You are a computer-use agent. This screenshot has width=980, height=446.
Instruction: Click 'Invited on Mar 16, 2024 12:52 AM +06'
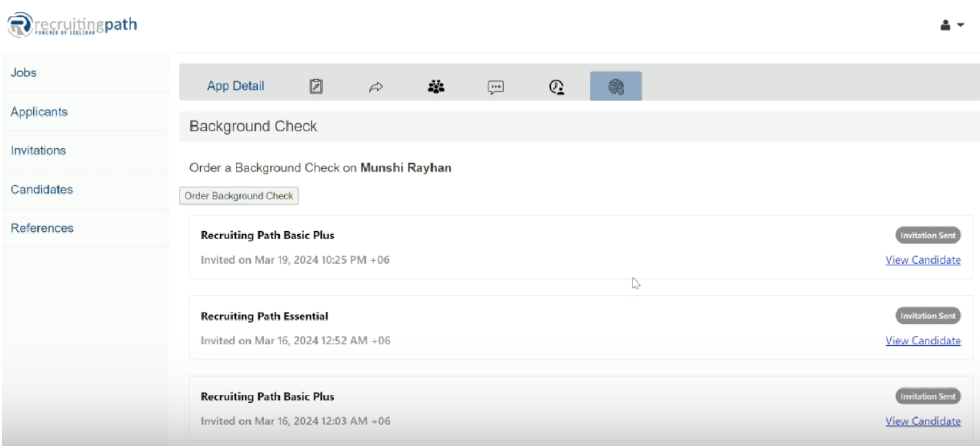(295, 341)
